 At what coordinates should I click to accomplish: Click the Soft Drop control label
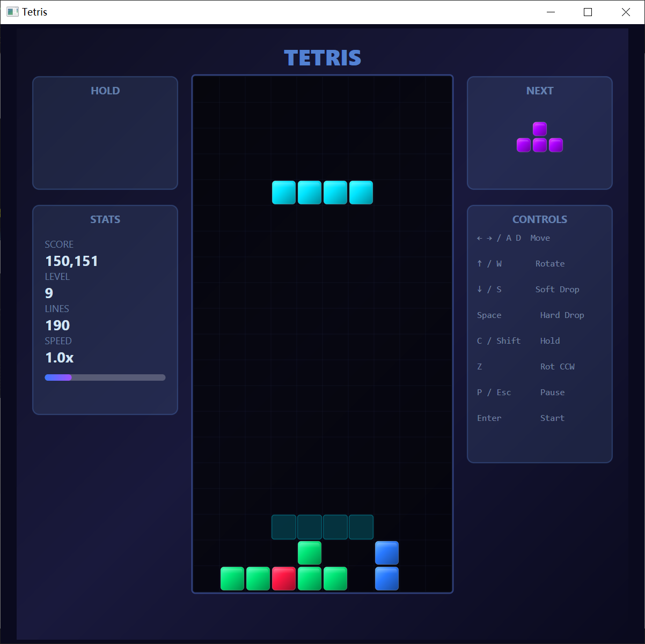point(557,290)
